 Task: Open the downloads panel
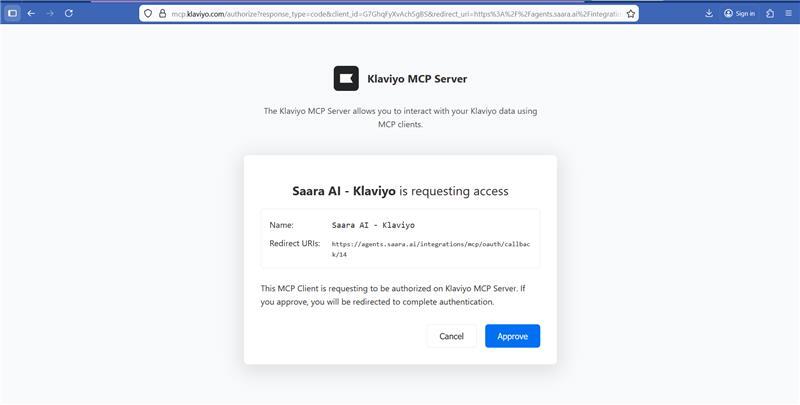[x=709, y=13]
